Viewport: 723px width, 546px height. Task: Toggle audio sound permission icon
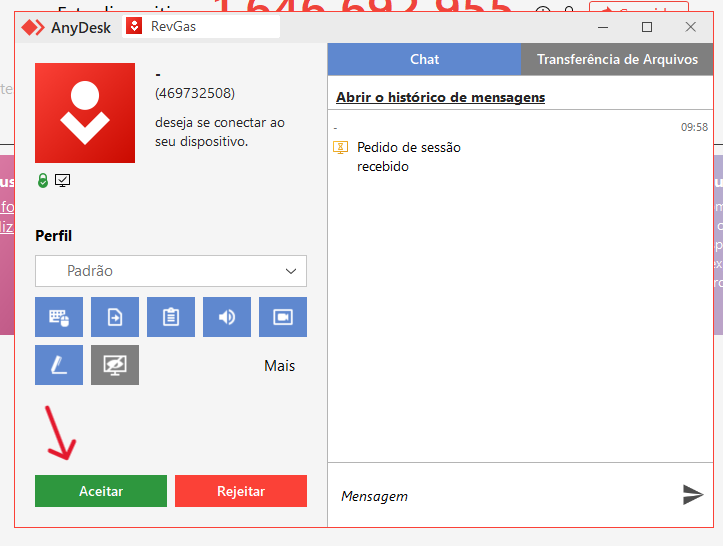click(x=227, y=317)
